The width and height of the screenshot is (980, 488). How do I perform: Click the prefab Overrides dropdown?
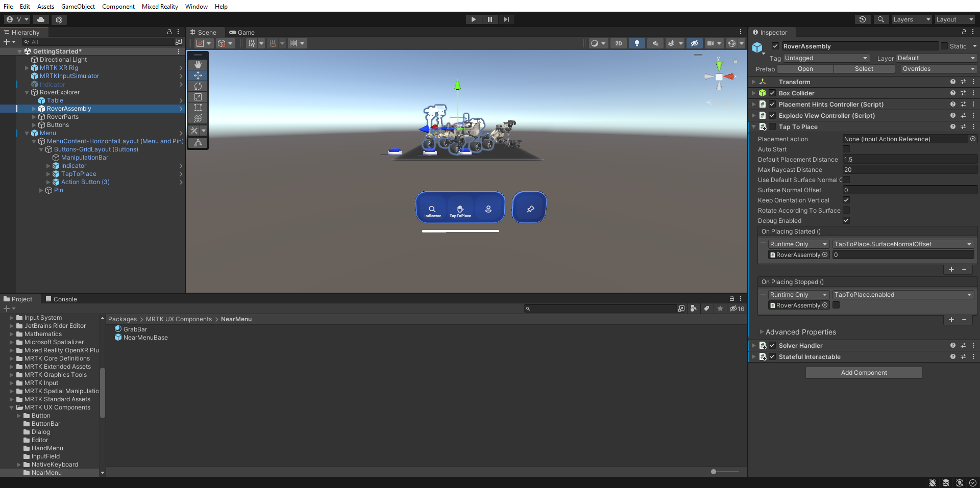coord(937,69)
